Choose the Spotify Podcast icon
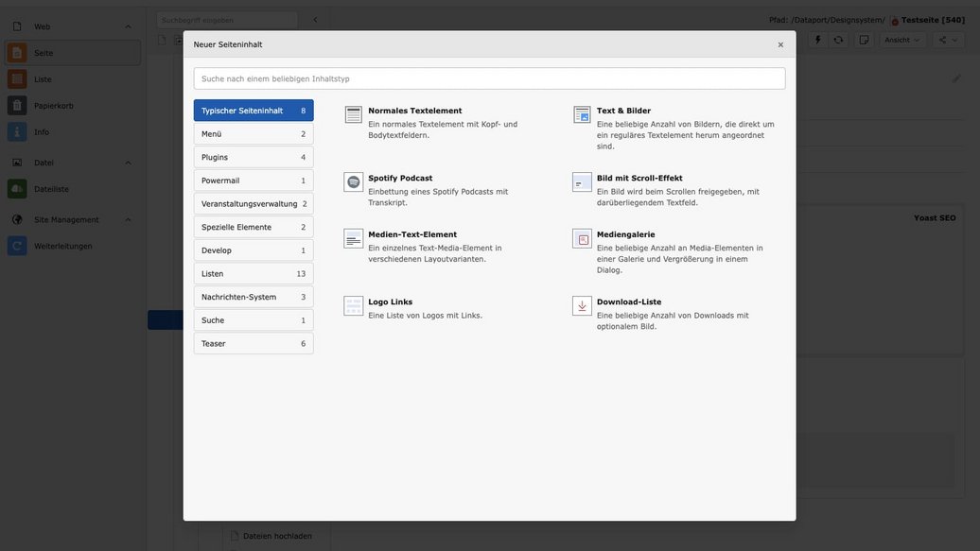 coord(353,181)
